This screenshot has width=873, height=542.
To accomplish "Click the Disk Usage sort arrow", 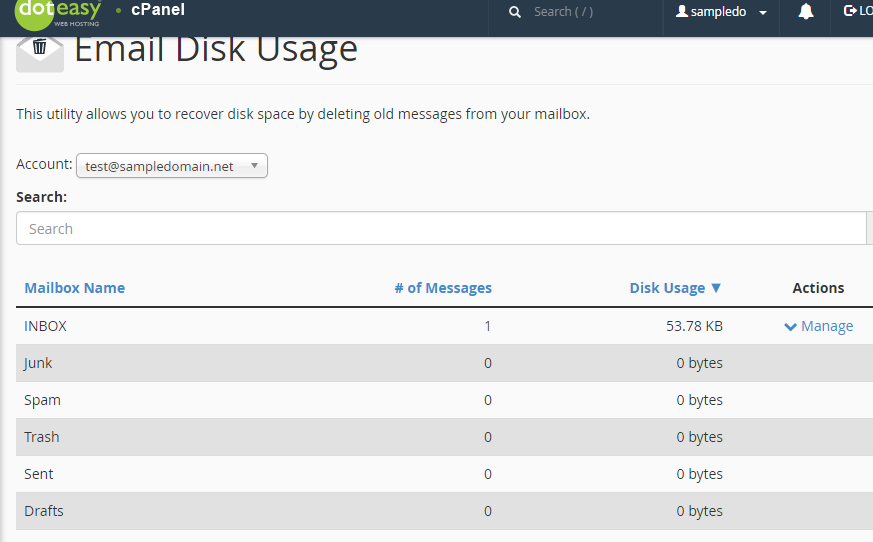I will pos(716,288).
